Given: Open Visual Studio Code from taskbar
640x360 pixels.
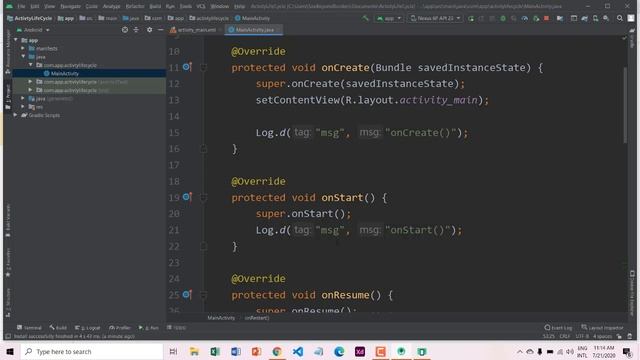Looking at the screenshot, I should pos(298,351).
